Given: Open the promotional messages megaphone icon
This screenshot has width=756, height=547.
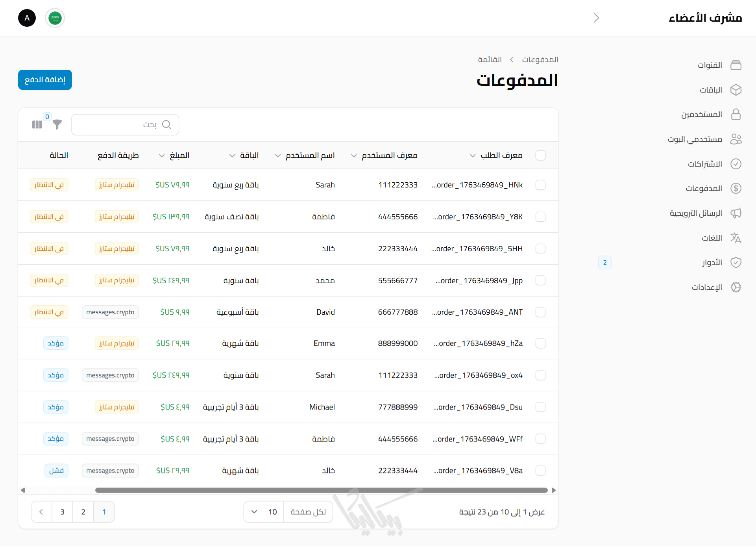Looking at the screenshot, I should 736,213.
